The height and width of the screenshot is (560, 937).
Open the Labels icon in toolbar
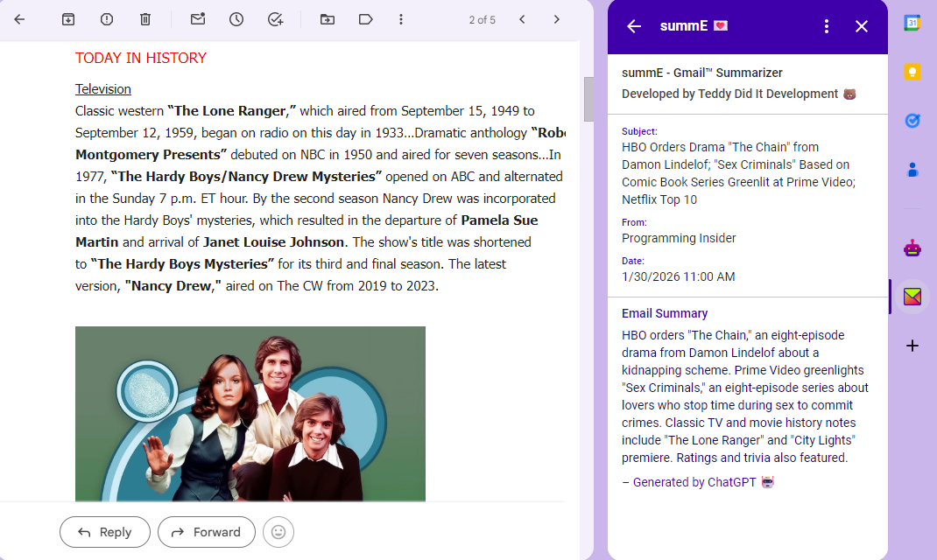[366, 19]
